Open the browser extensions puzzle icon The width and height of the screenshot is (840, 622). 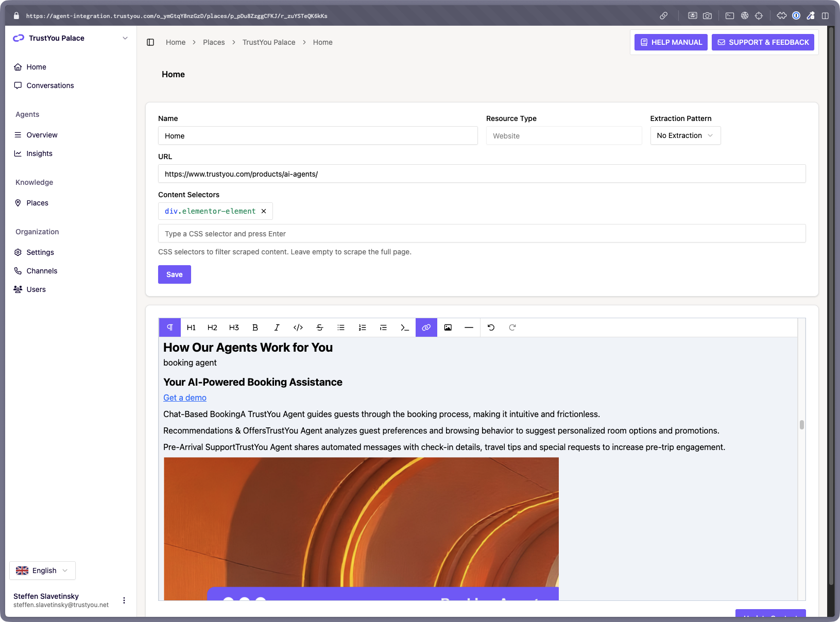click(x=782, y=16)
